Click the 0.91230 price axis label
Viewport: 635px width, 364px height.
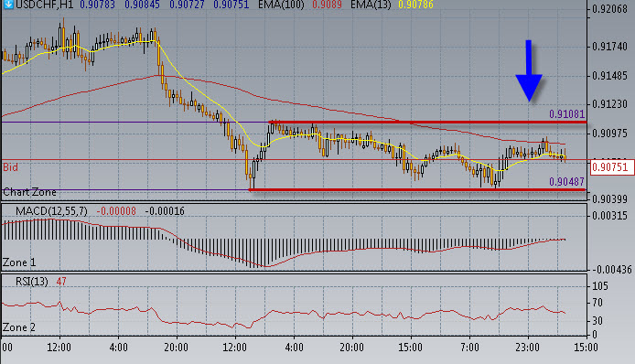(x=609, y=104)
